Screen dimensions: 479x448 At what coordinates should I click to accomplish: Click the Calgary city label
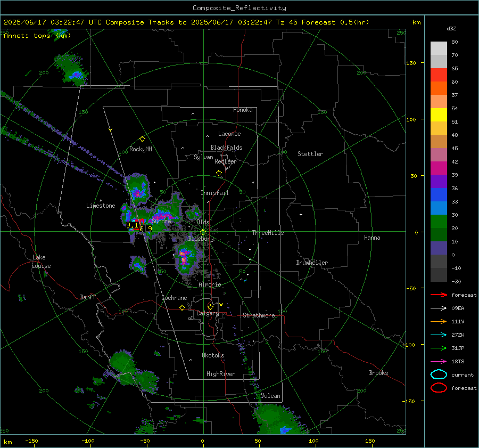tap(208, 313)
